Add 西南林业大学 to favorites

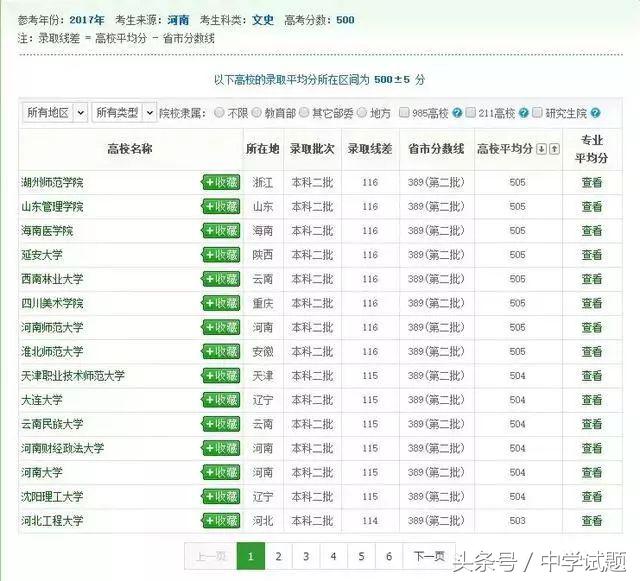pyautogui.click(x=220, y=279)
